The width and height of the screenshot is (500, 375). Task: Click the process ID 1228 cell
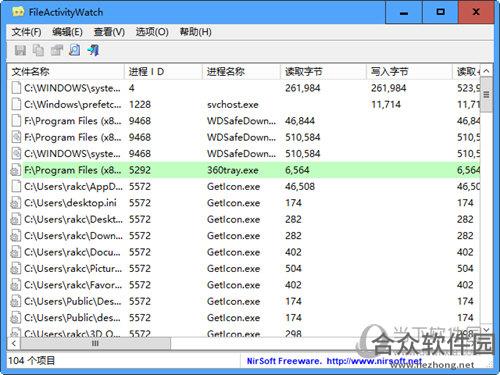[140, 104]
